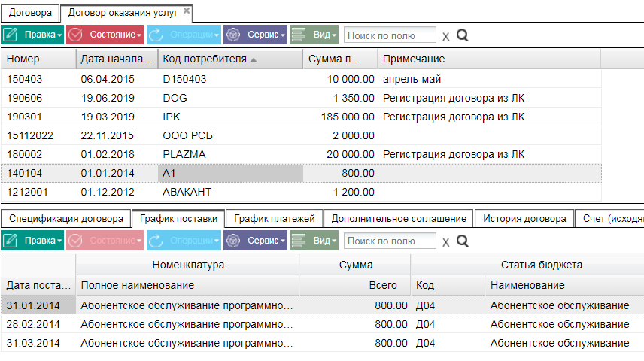Click the top search magnifier icon
Image resolution: width=644 pixels, height=361 pixels.
pyautogui.click(x=463, y=35)
